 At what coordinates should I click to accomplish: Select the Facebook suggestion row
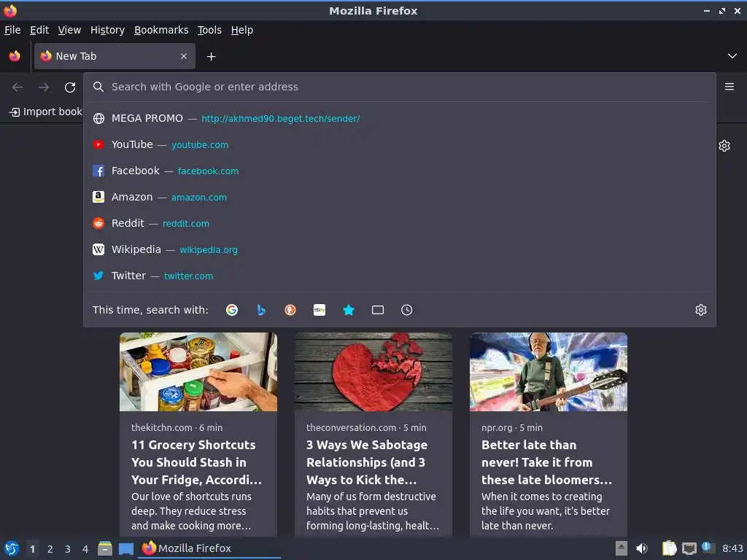pyautogui.click(x=399, y=171)
